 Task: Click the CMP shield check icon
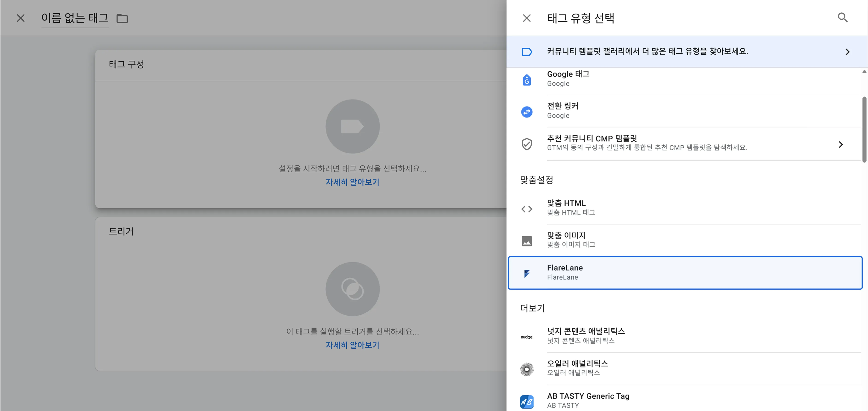pos(527,144)
